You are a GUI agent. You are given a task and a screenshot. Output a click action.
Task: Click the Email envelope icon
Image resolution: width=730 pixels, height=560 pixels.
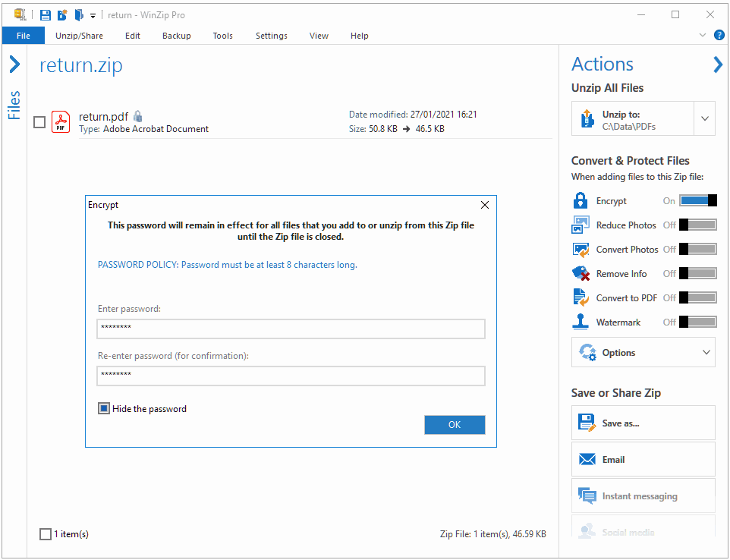(587, 459)
